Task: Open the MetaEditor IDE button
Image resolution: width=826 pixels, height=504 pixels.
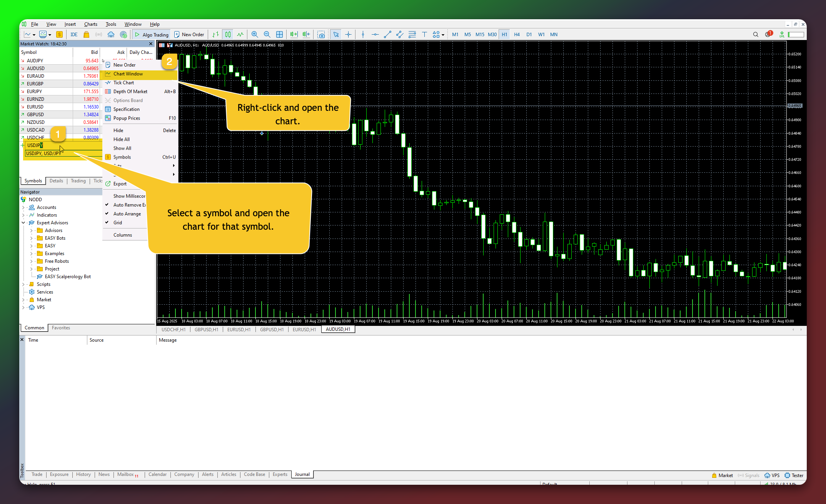Action: click(x=74, y=34)
